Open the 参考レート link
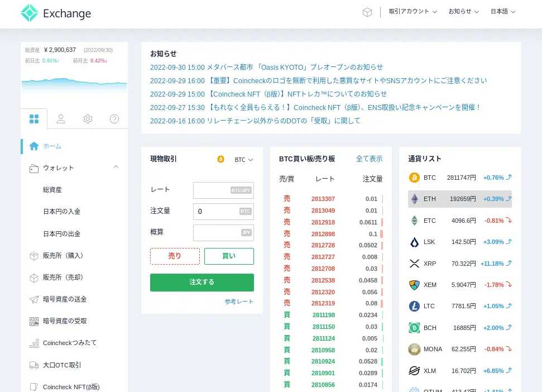 point(239,302)
